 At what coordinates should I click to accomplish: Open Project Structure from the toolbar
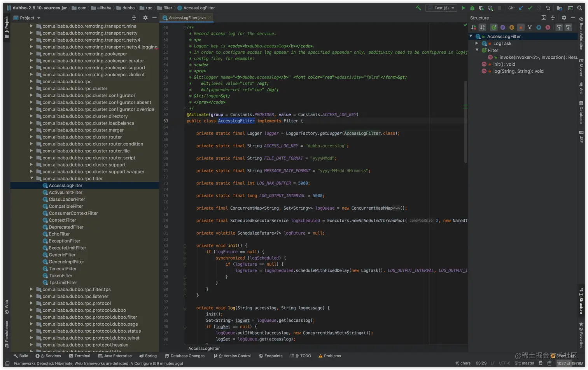point(559,8)
